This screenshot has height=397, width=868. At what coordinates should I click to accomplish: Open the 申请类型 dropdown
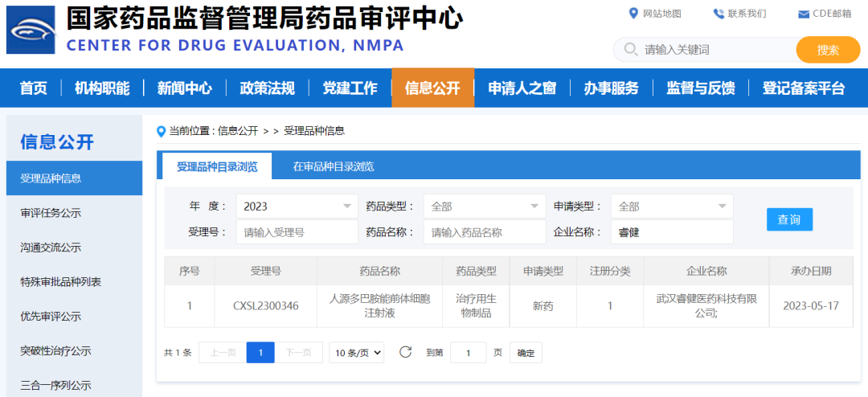pyautogui.click(x=672, y=207)
